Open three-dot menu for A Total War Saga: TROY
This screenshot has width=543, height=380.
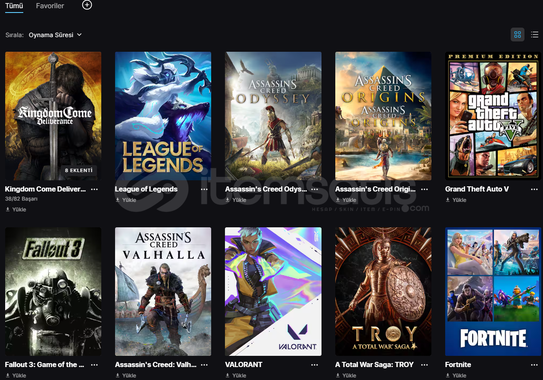tap(425, 365)
